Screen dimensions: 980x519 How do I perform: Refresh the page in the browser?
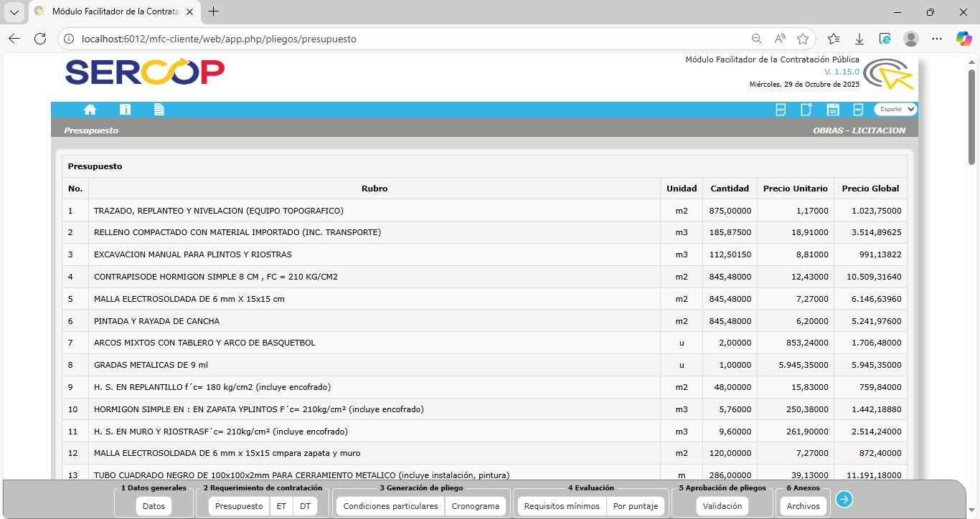(40, 39)
